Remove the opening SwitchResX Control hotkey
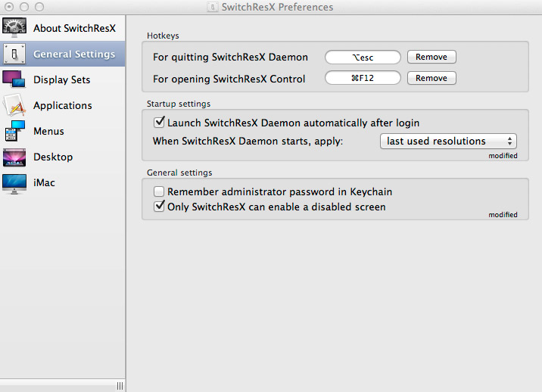542x392 pixels. tap(431, 78)
